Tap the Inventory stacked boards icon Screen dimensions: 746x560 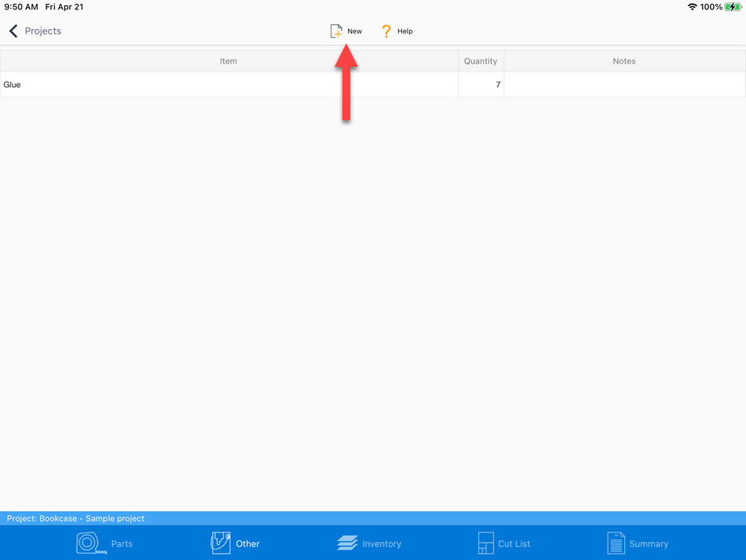pyautogui.click(x=347, y=544)
